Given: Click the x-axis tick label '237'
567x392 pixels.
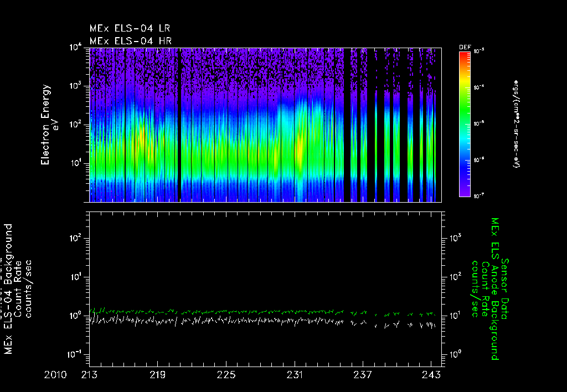Looking at the screenshot, I should point(363,375).
